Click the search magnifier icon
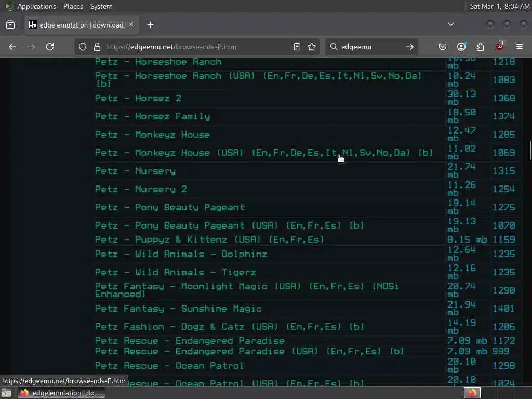Screen dimensions: 532x399 [x=334, y=47]
